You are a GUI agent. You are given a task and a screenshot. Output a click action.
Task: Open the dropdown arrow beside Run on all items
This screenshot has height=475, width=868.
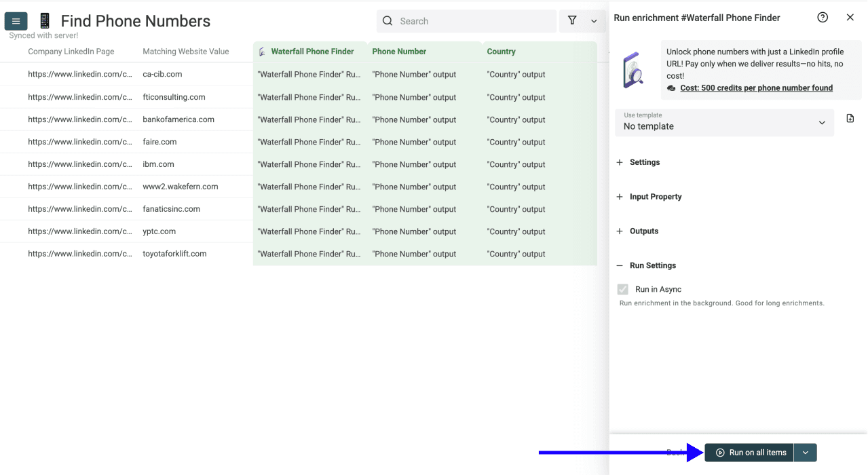click(x=805, y=452)
